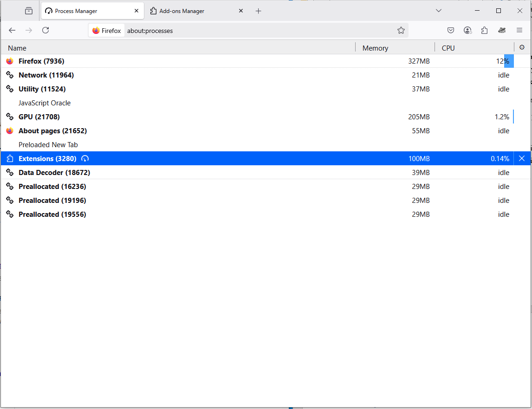Select the Network (11964) process row
This screenshot has width=532, height=409.
click(x=266, y=75)
